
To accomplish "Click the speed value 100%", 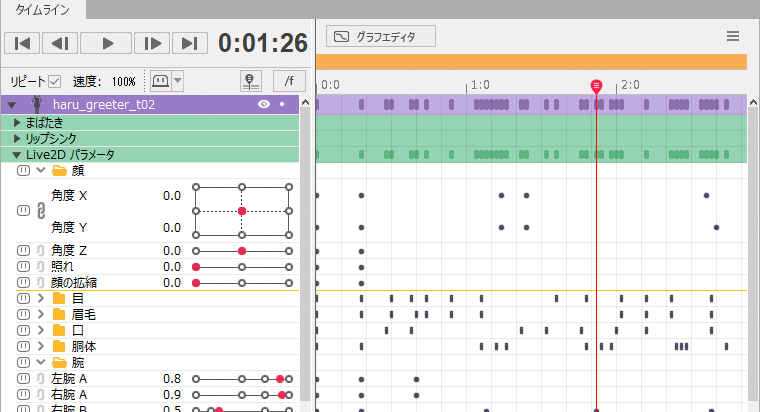I will point(124,81).
